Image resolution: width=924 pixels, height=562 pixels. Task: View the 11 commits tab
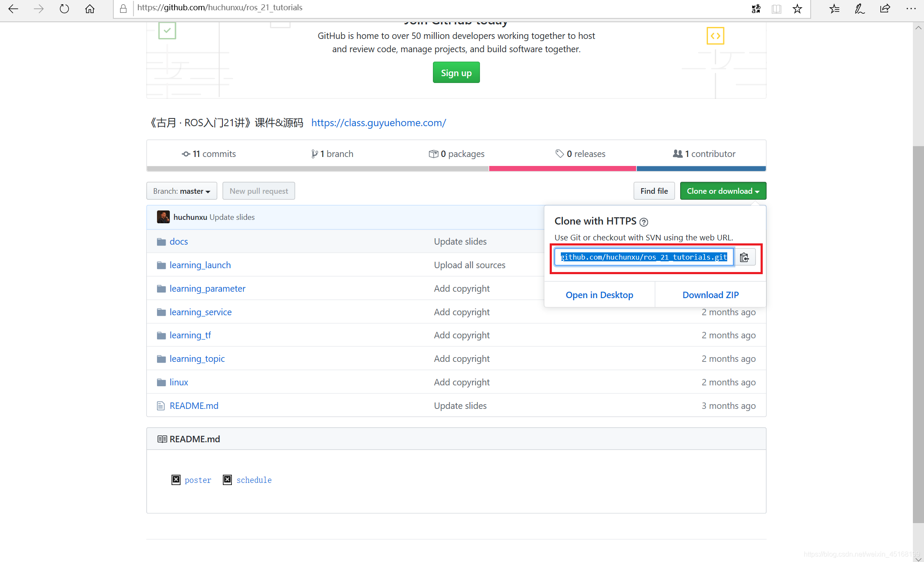(x=209, y=154)
